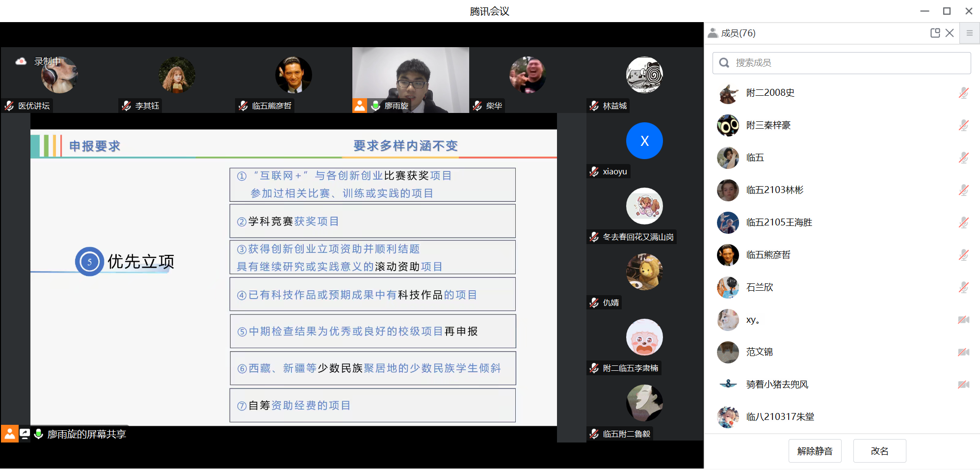The width and height of the screenshot is (980, 470).
Task: Click the muted mic icon for 临五熊彦哲 in list
Action: pyautogui.click(x=963, y=255)
